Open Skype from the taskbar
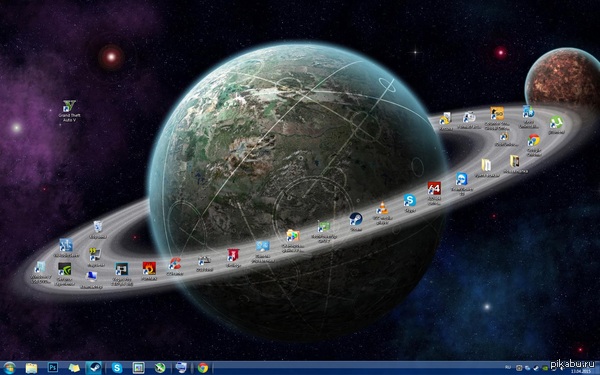Viewport: 600px width, 375px height. [x=117, y=368]
